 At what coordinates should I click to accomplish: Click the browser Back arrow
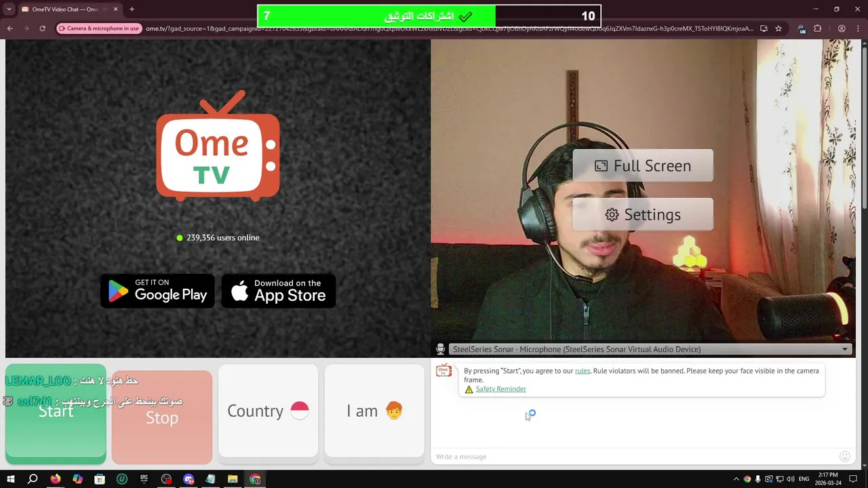pos(9,28)
